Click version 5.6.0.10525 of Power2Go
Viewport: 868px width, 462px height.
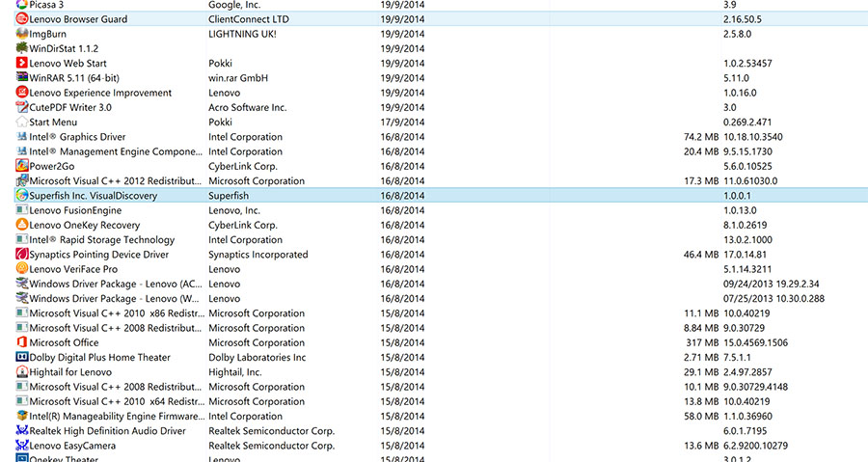pyautogui.click(x=747, y=166)
